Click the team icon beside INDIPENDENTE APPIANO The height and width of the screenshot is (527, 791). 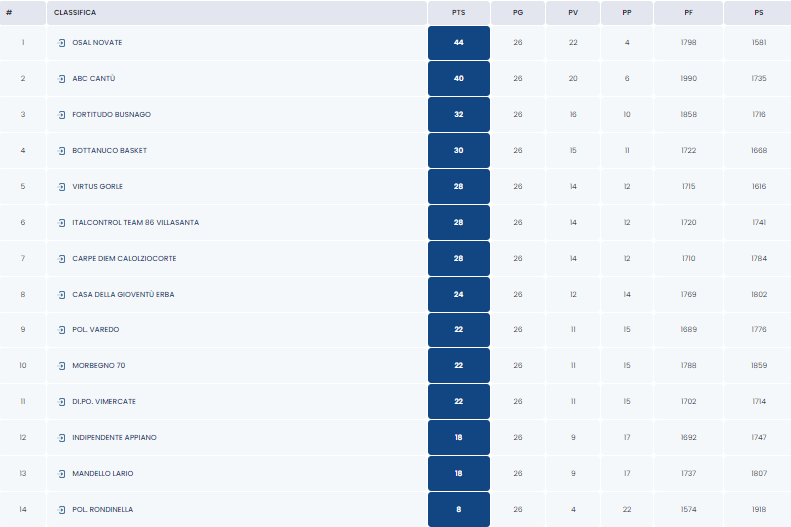click(x=62, y=438)
